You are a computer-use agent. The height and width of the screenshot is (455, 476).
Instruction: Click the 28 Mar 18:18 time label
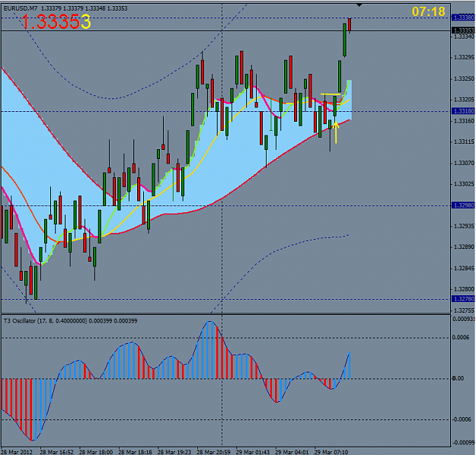click(135, 452)
